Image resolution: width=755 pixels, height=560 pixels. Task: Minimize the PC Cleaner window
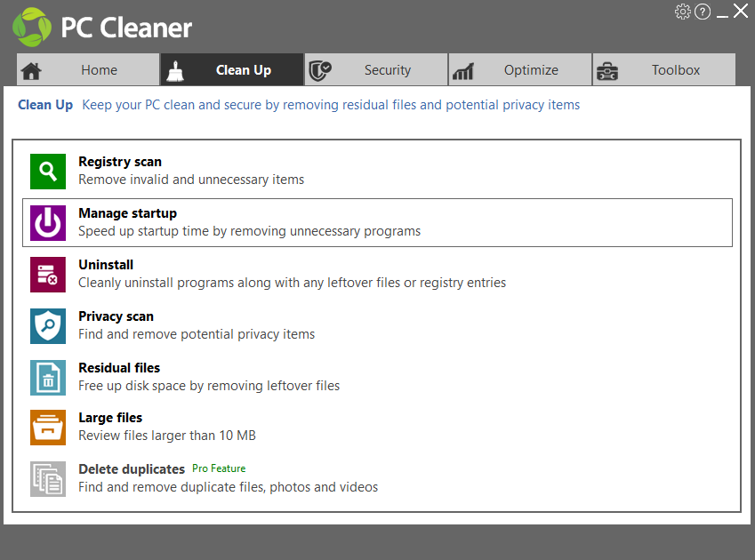pyautogui.click(x=722, y=12)
